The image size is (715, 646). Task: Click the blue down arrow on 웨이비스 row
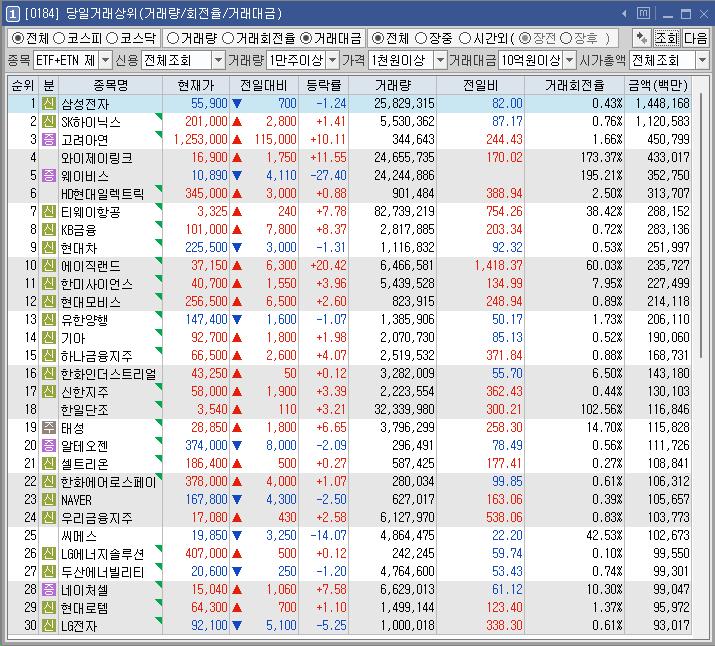tap(237, 176)
